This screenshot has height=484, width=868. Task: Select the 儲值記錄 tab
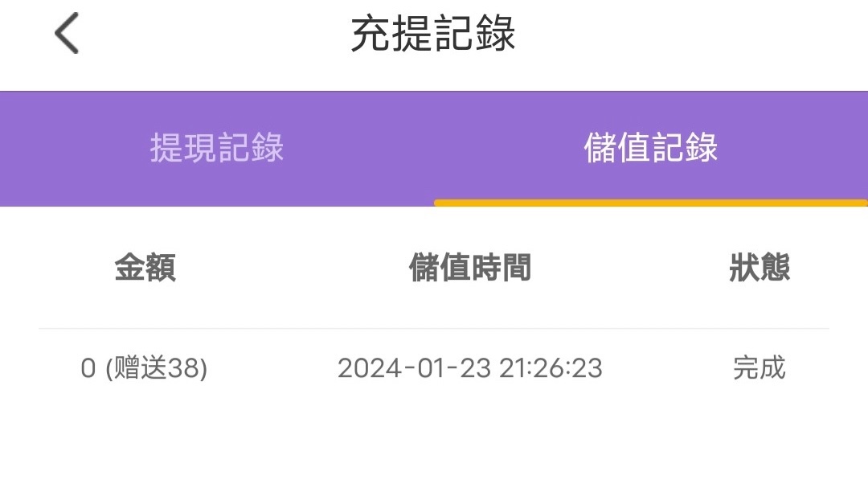click(651, 149)
